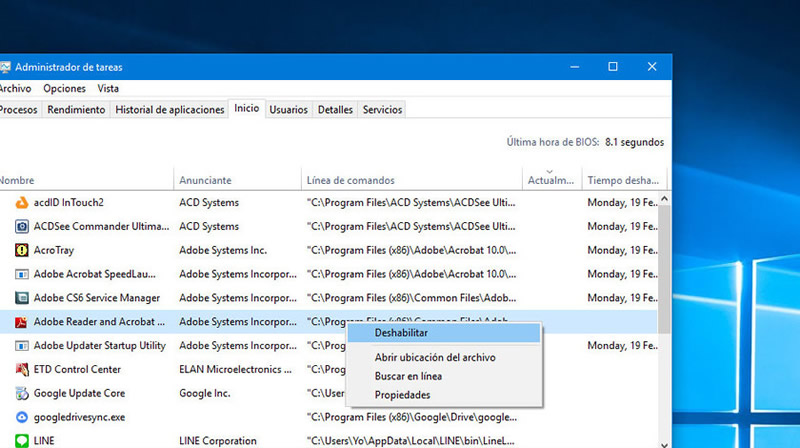
Task: Click the googledrivesync.exe icon
Action: (x=21, y=417)
